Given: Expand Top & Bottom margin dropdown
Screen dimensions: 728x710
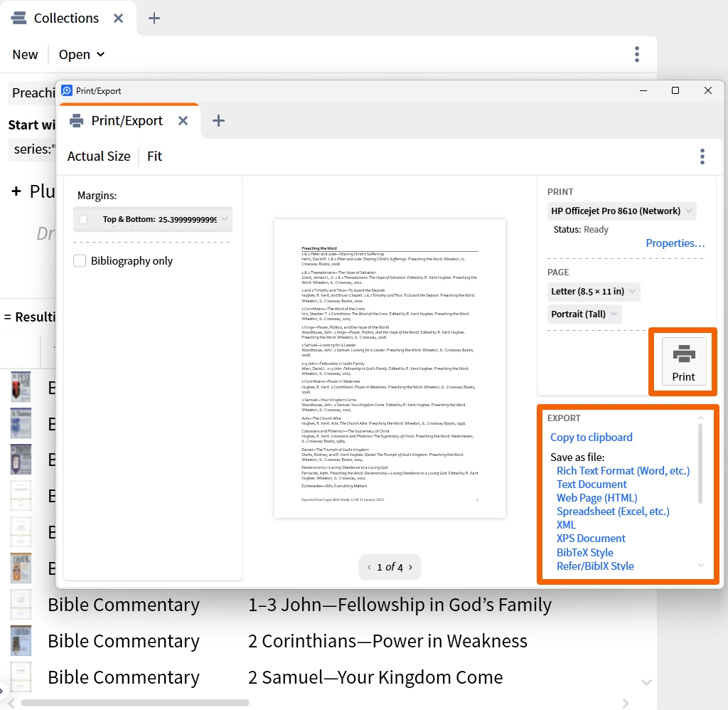Looking at the screenshot, I should tap(225, 219).
